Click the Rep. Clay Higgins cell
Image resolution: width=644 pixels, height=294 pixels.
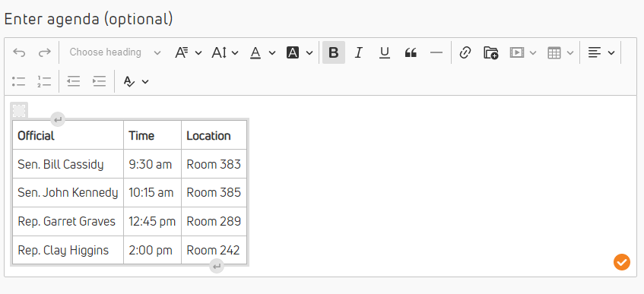(x=68, y=250)
